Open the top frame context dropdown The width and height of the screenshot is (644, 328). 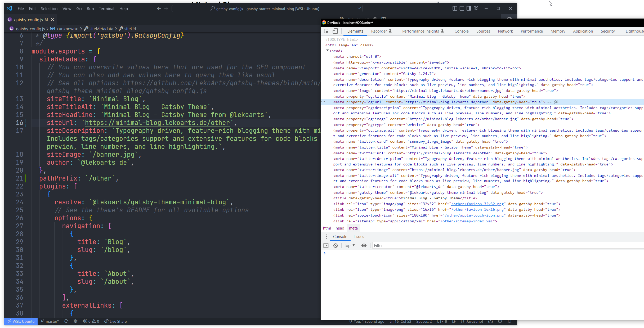pyautogui.click(x=349, y=245)
